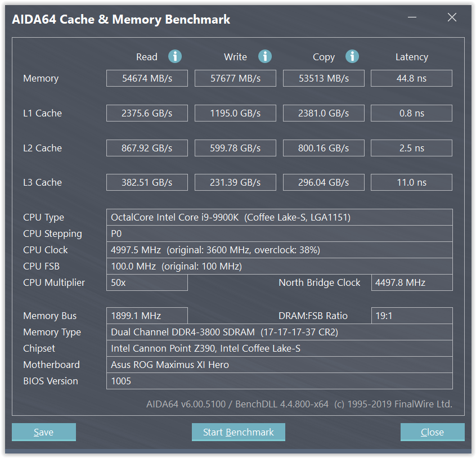Click BIOS Version field 1005
This screenshot has height=458, width=476.
280,381
